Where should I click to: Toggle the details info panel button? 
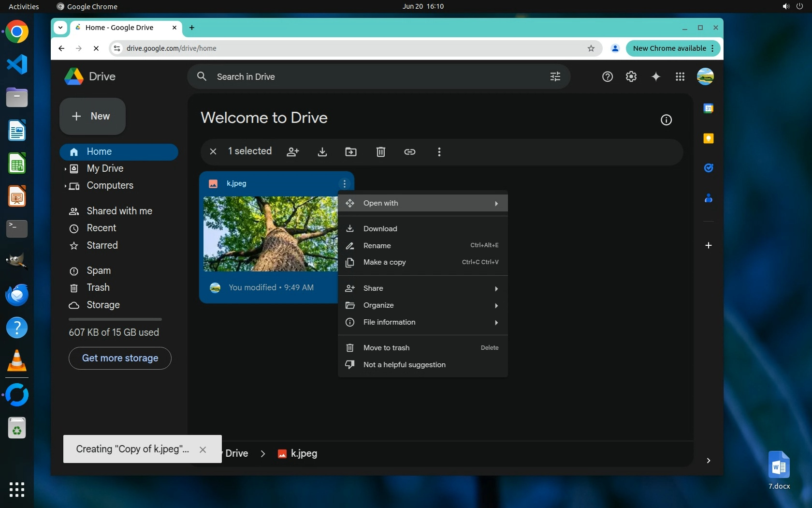[666, 120]
